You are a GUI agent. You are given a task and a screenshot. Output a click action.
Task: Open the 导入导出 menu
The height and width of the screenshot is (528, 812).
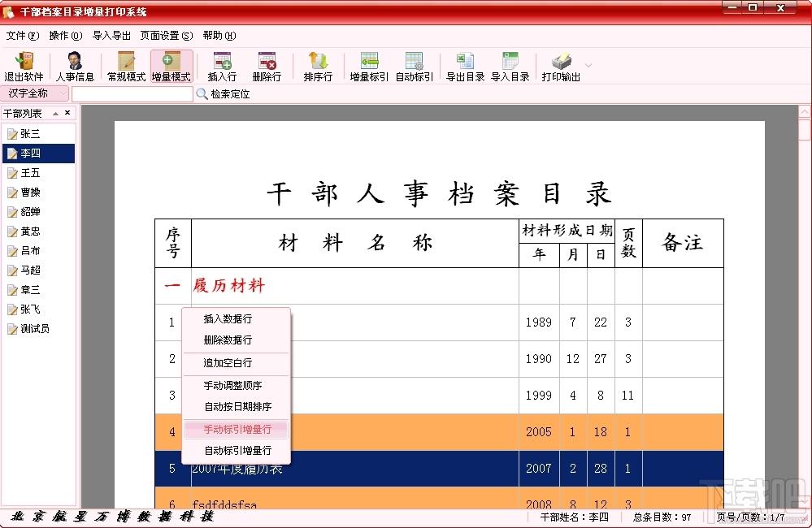(x=111, y=35)
